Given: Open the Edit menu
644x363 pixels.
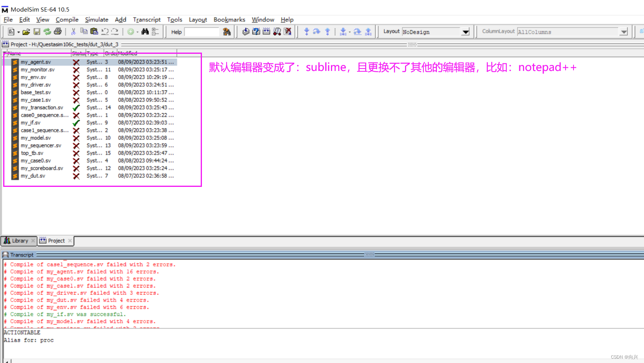Looking at the screenshot, I should point(24,20).
